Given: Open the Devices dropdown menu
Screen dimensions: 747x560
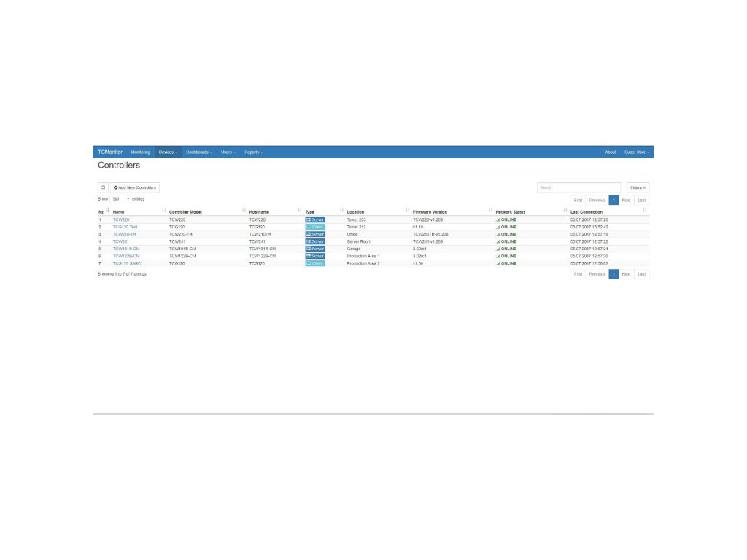Looking at the screenshot, I should point(168,152).
